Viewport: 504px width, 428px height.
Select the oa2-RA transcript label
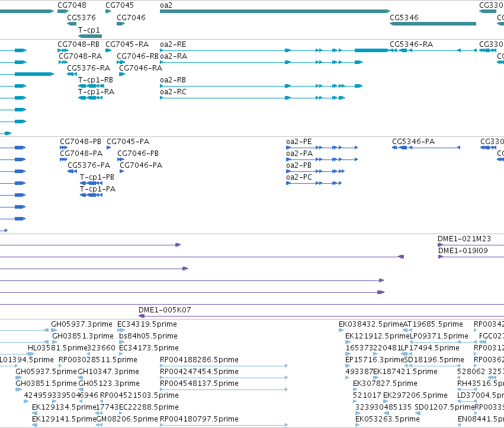point(174,56)
